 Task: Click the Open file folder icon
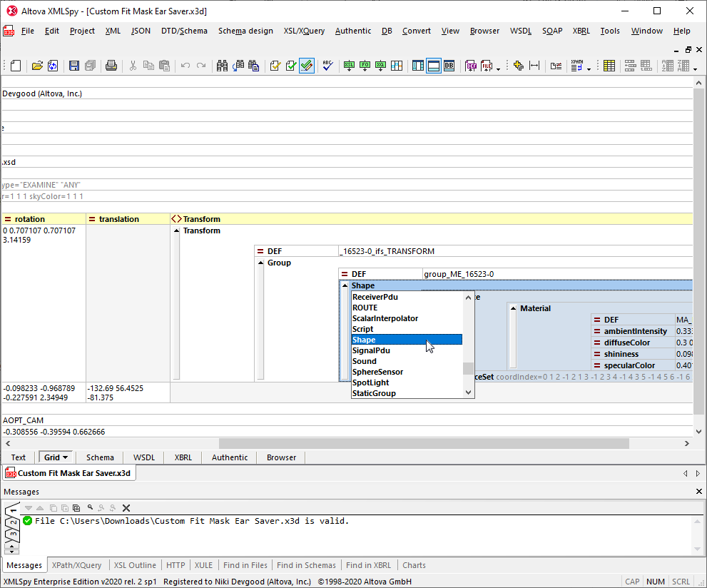pyautogui.click(x=36, y=66)
